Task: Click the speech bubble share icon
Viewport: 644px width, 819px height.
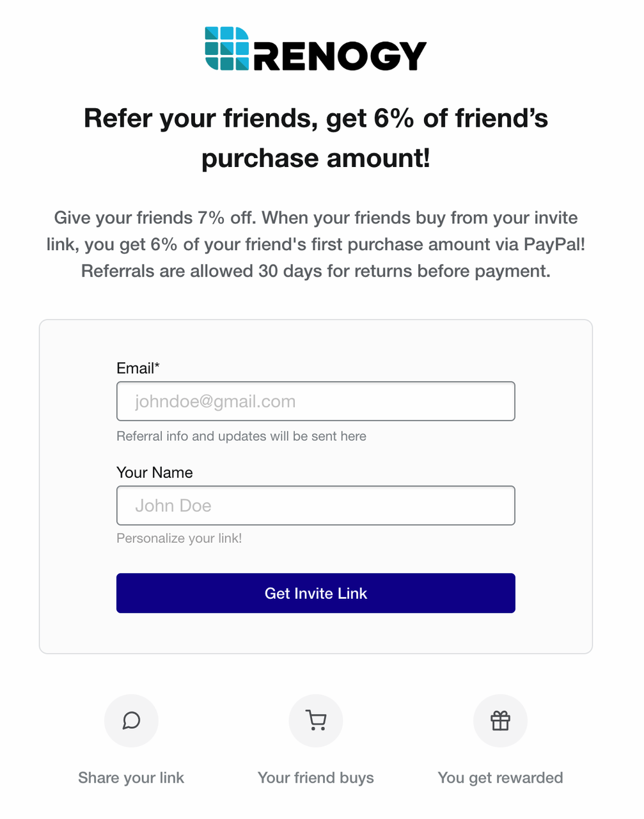Action: 131,720
